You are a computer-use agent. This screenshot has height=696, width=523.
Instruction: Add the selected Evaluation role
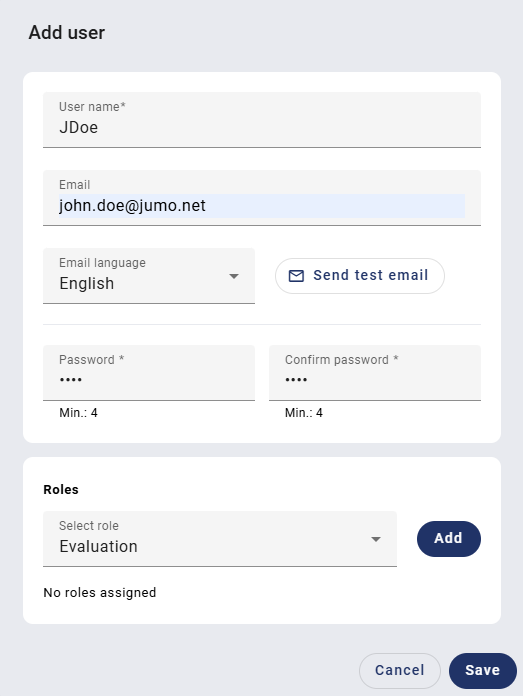click(448, 538)
